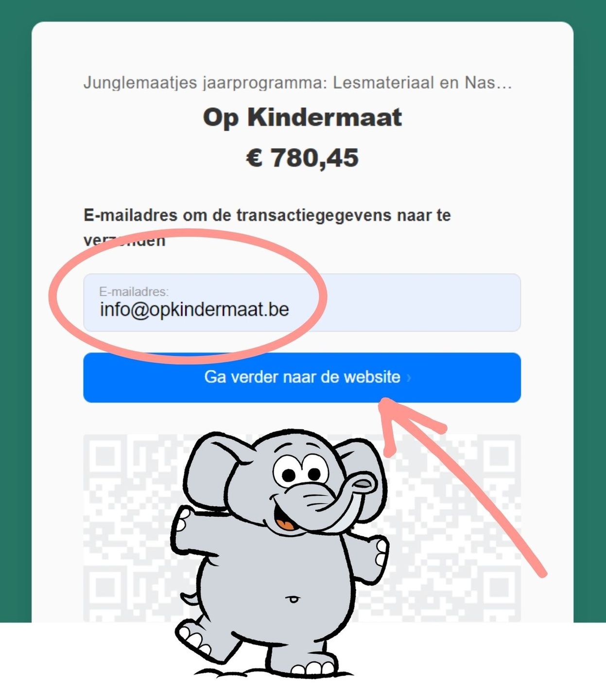Image resolution: width=606 pixels, height=700 pixels.
Task: Click the 'Op Kindermaat' merchant heading
Action: 302,118
